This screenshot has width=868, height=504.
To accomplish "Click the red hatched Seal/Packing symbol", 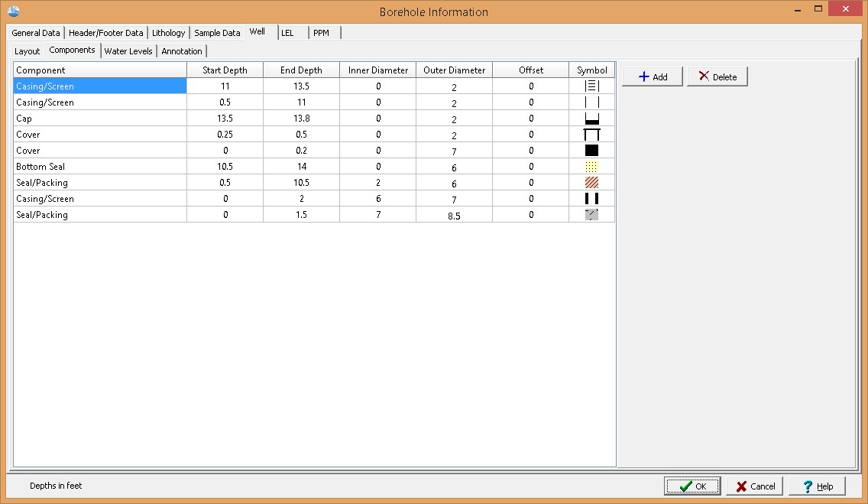I will (x=591, y=183).
